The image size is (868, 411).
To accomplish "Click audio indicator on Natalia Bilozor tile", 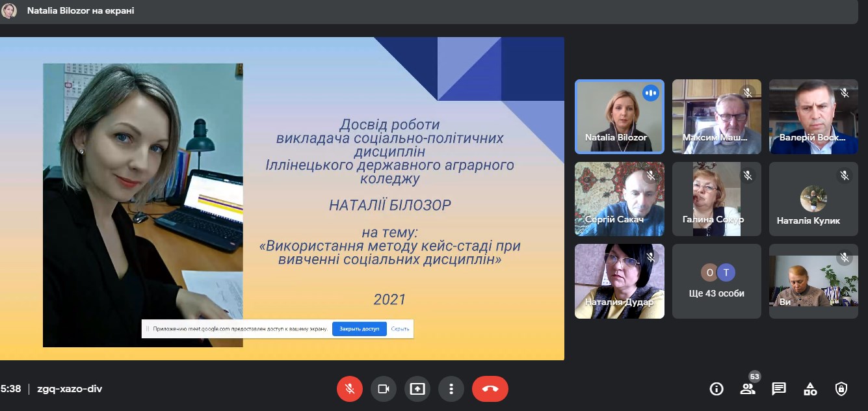I will pyautogui.click(x=650, y=92).
